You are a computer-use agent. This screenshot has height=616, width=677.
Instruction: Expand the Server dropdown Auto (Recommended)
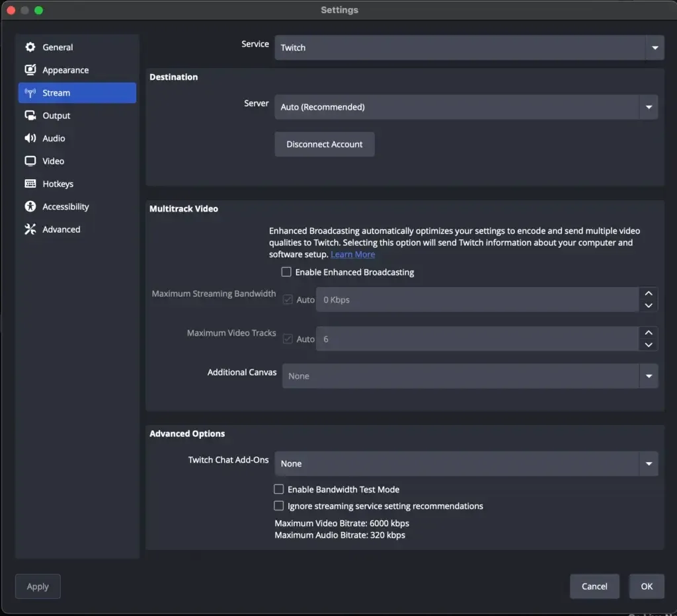pos(466,107)
